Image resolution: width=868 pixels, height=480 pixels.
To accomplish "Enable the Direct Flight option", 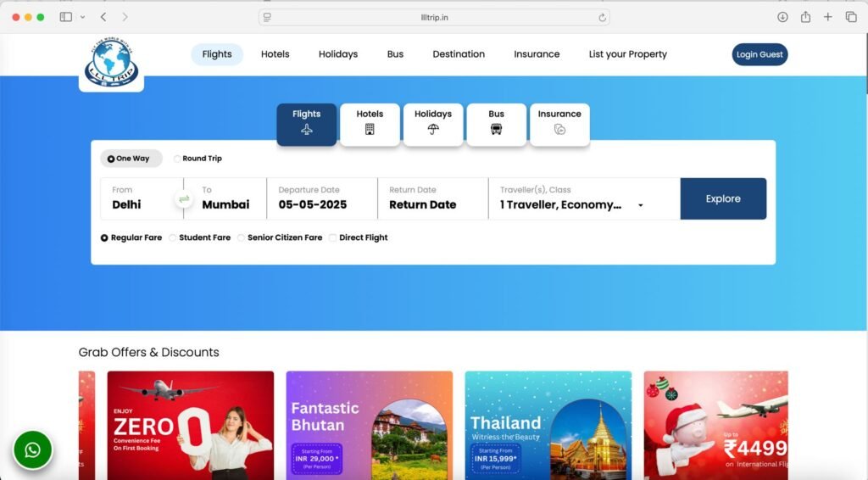I will 333,238.
